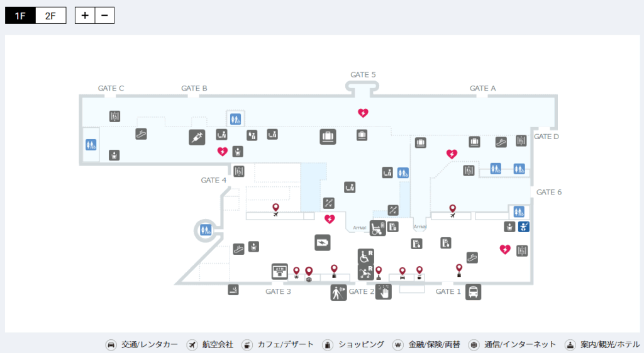644x353 pixels.
Task: Select the 交通/レンタカー legend item
Action: pos(142,345)
